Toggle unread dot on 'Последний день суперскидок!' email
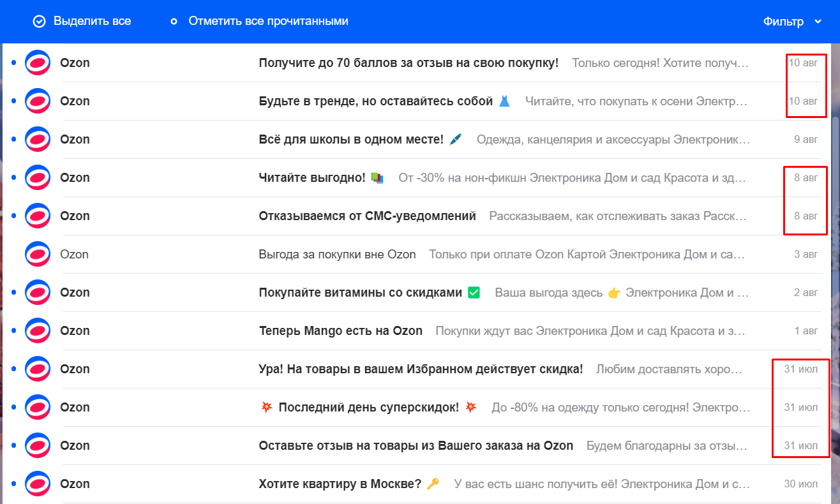Image resolution: width=840 pixels, height=504 pixels. (x=14, y=407)
